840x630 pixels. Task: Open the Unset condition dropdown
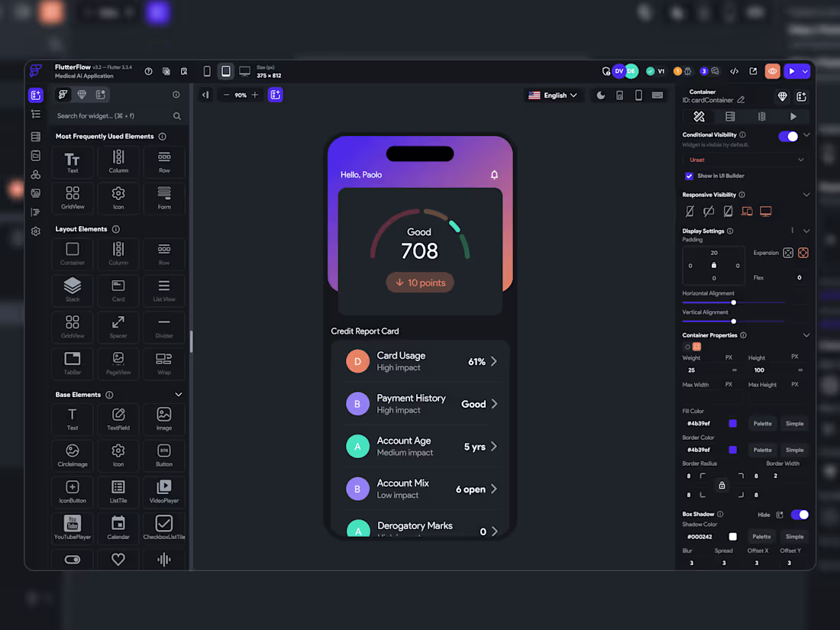(745, 160)
